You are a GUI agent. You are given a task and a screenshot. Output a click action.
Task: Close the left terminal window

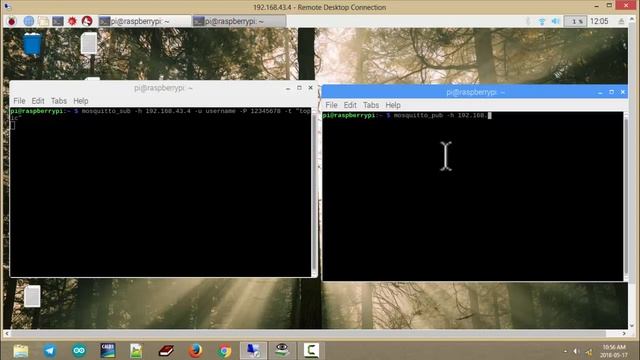coord(311,88)
